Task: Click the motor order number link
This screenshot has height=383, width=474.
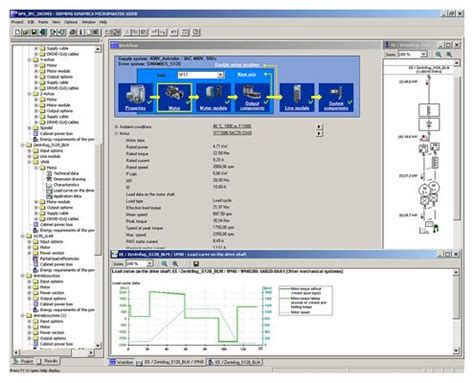Action: 232,133
